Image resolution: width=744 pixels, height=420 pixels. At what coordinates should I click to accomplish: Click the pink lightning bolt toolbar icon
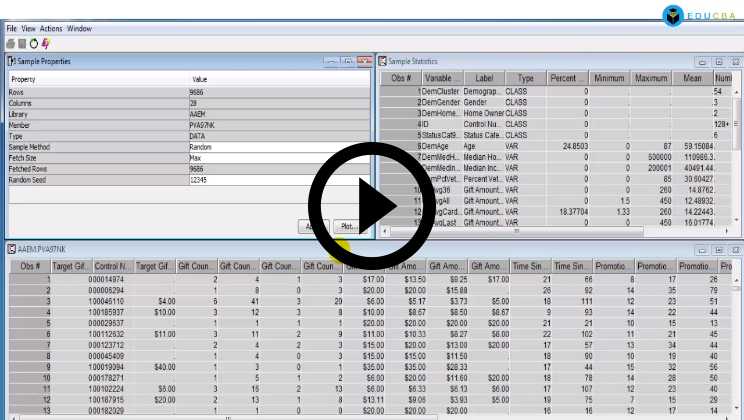click(45, 43)
